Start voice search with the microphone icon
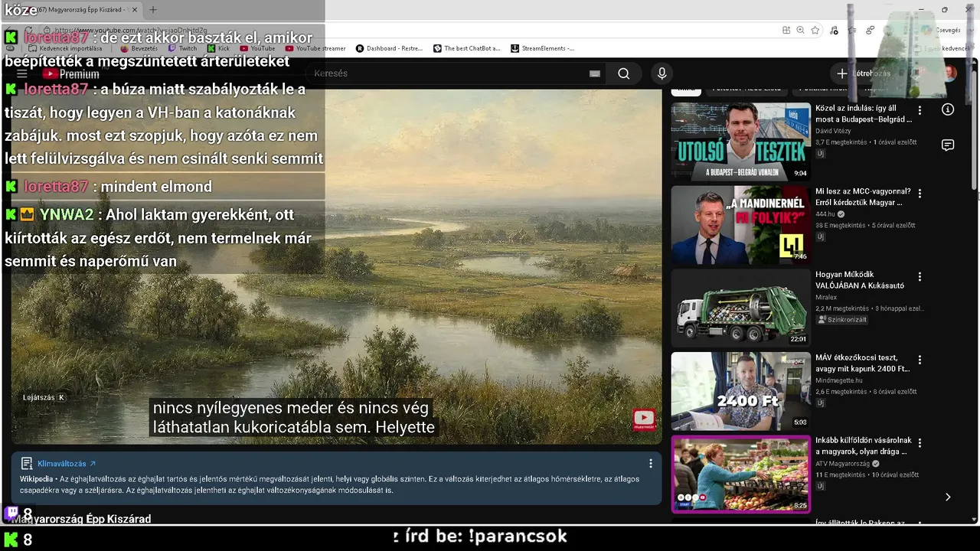Viewport: 980px width, 551px height. pos(662,73)
